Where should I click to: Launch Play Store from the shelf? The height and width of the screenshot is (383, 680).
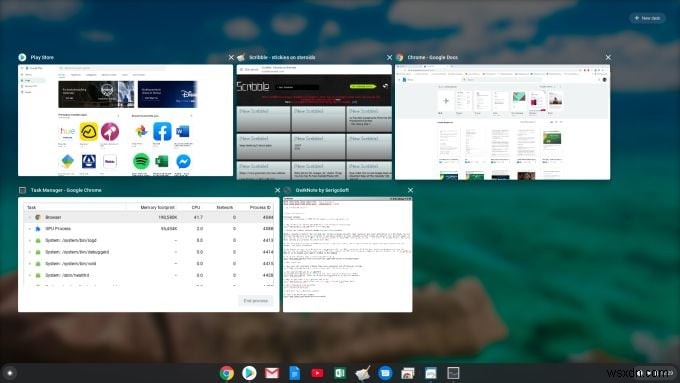point(249,373)
